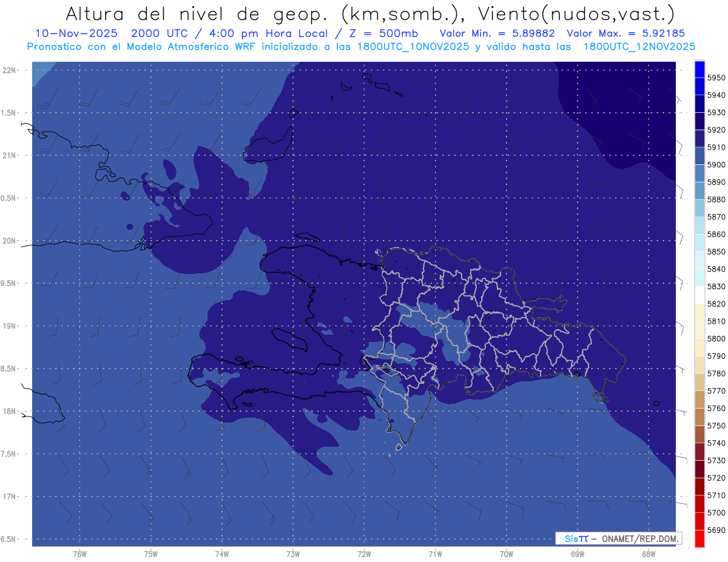The image size is (728, 562).
Task: Click the 5920 legend value
Action: tap(716, 130)
